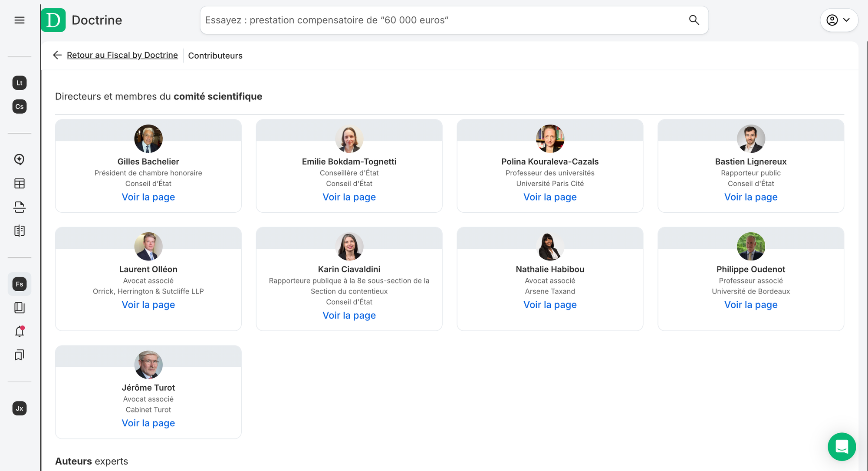The width and height of the screenshot is (868, 471).
Task: Select the Fs module in the sidebar
Action: pyautogui.click(x=19, y=284)
